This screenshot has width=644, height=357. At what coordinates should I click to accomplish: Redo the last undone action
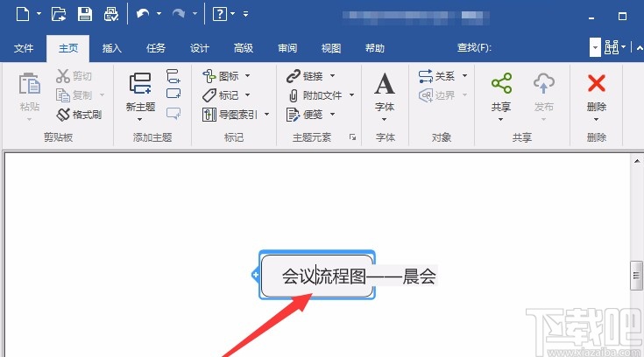[x=179, y=14]
